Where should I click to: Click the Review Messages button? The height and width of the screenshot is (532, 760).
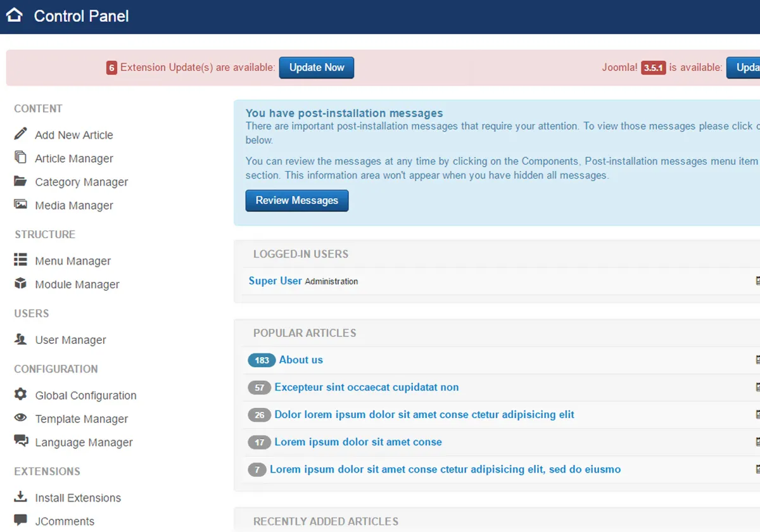296,200
